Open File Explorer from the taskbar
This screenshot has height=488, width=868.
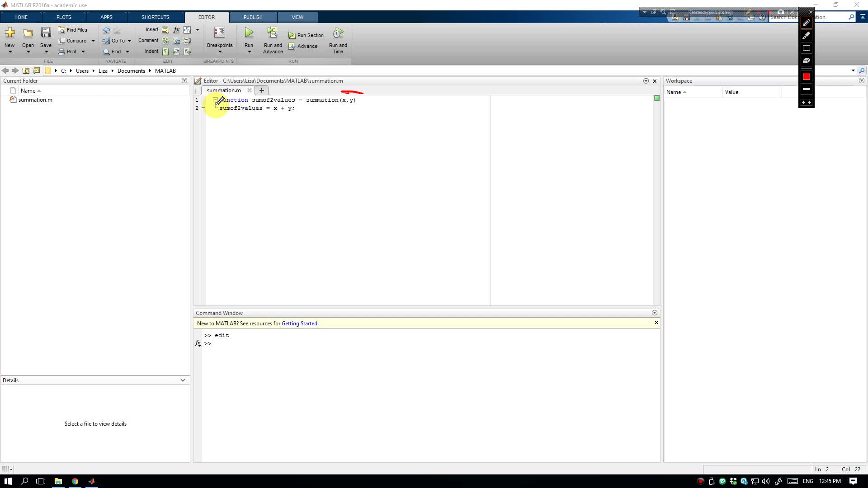(58, 481)
